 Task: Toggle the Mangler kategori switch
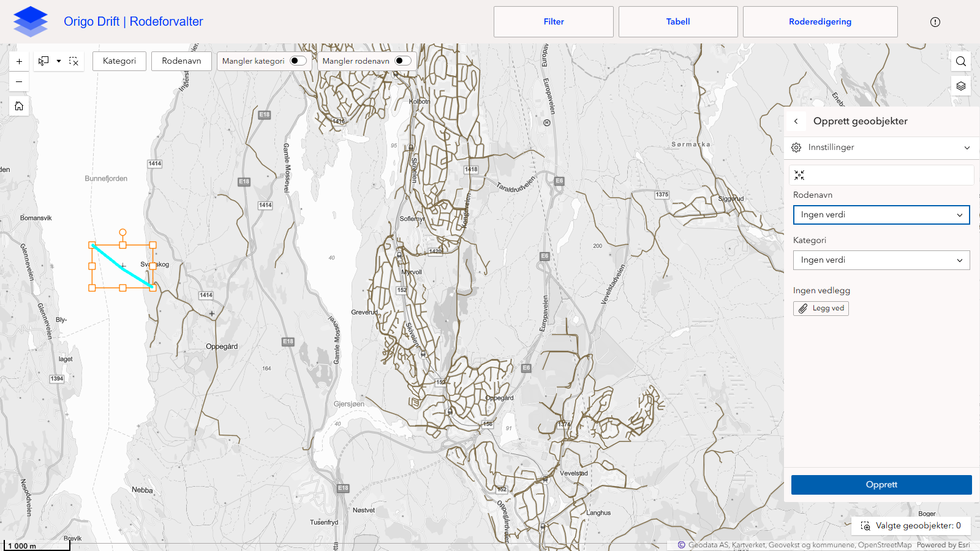(x=298, y=61)
